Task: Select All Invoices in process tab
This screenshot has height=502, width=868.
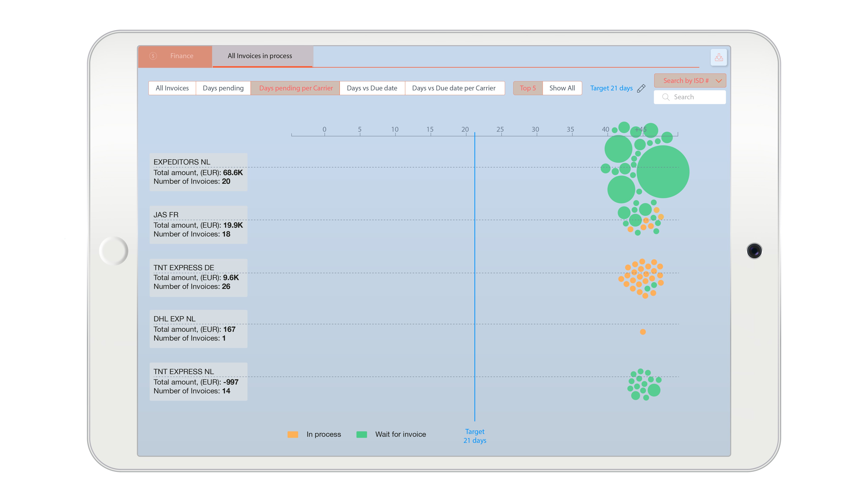Action: point(260,56)
